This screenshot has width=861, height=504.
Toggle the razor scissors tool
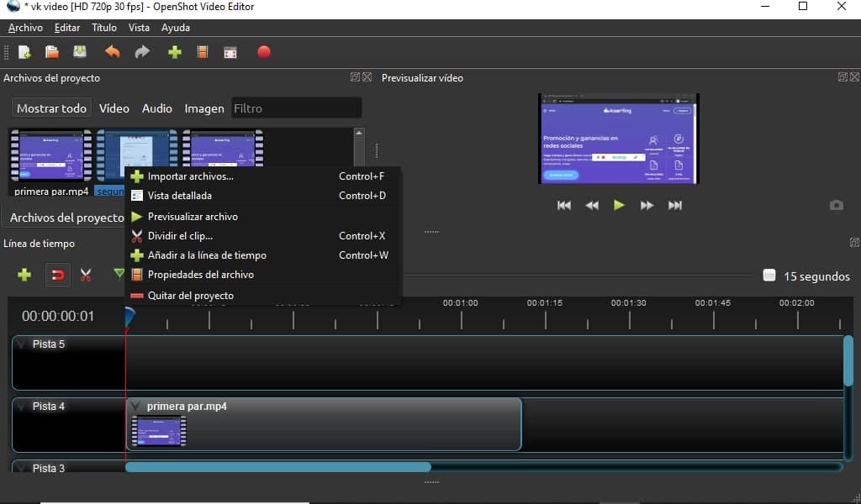click(86, 275)
